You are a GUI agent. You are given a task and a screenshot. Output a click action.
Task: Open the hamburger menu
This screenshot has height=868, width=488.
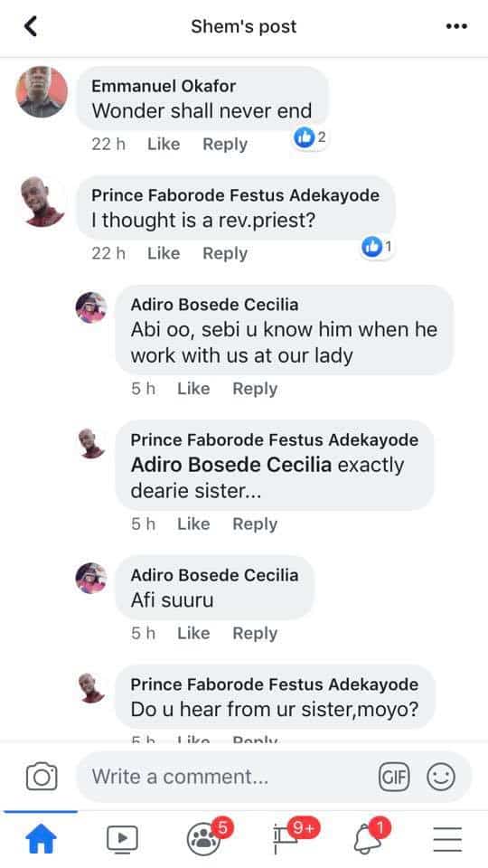(447, 839)
